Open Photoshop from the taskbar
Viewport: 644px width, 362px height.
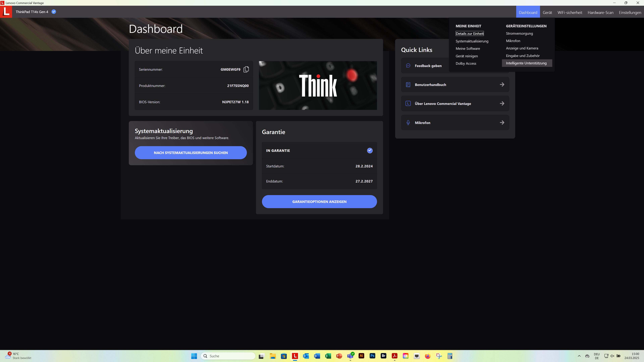pyautogui.click(x=372, y=356)
